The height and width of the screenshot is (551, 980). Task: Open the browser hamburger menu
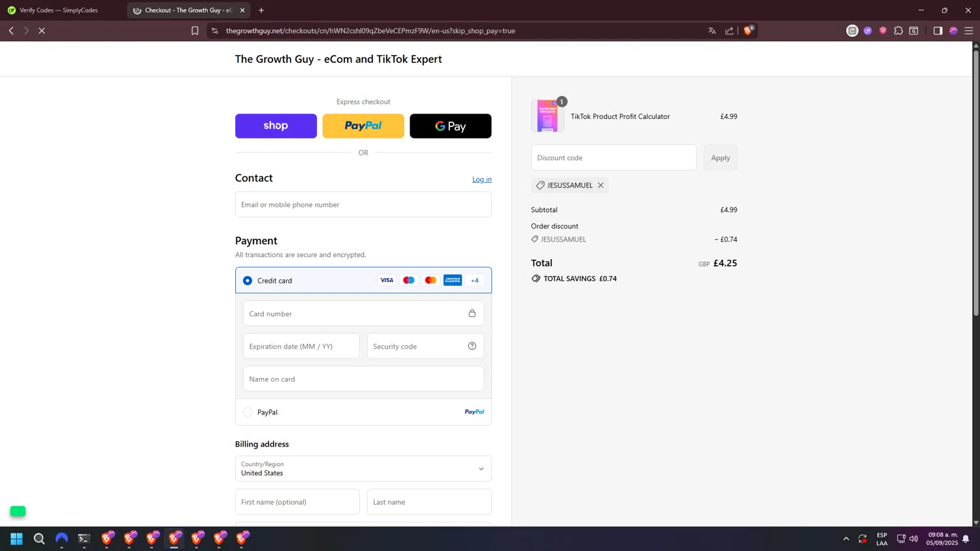point(969,31)
